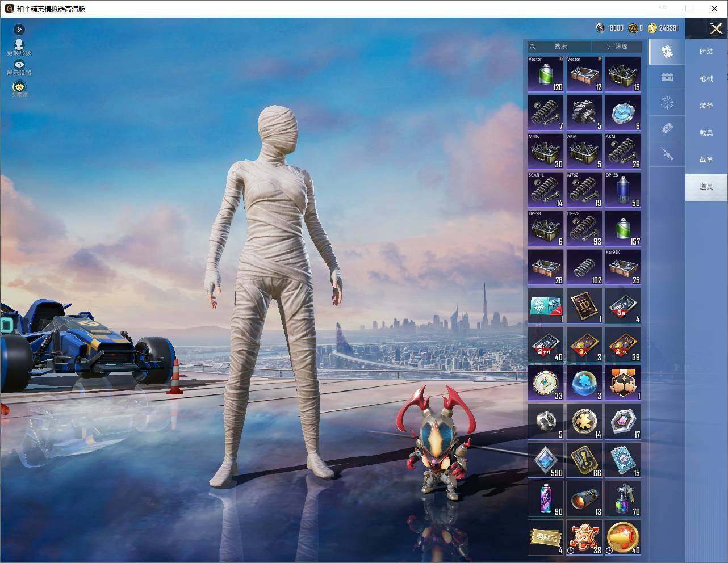Open 展示设置 display settings eye icon

coord(19,68)
